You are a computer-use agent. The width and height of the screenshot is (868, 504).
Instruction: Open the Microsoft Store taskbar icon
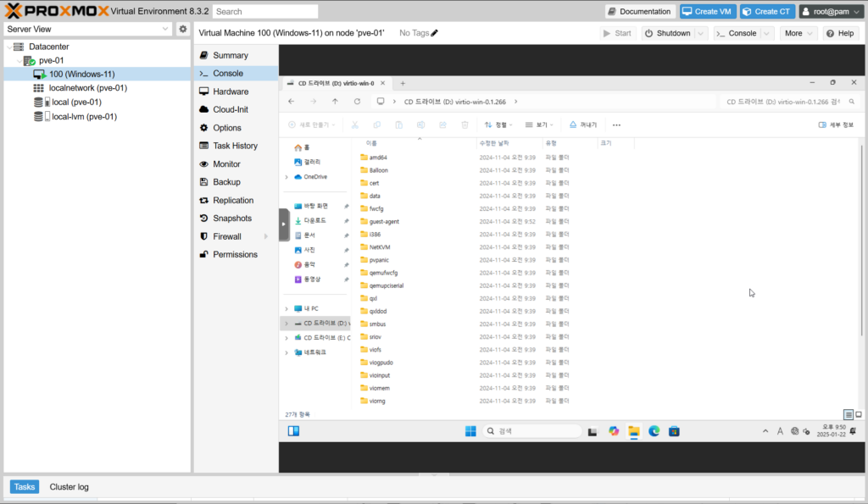pyautogui.click(x=674, y=431)
